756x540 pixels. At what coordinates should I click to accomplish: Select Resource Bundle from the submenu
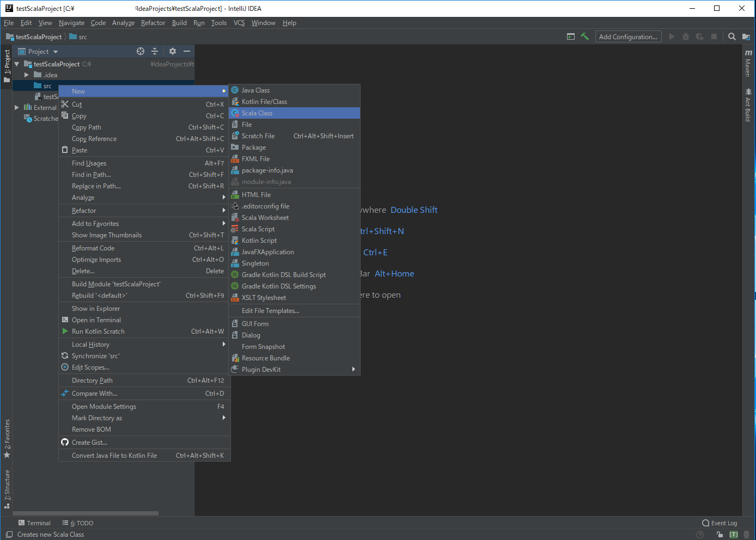tap(295, 358)
